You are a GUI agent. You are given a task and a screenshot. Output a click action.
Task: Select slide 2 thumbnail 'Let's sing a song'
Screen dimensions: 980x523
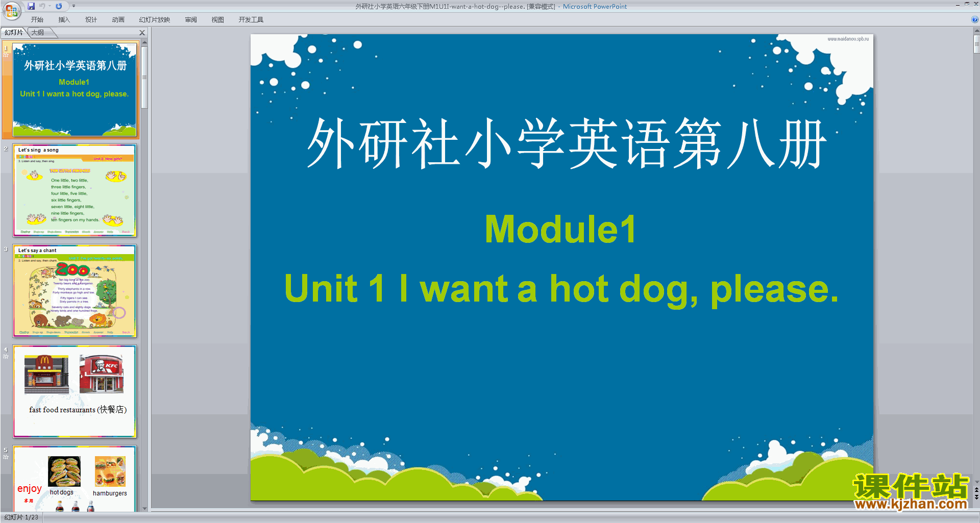pyautogui.click(x=75, y=190)
